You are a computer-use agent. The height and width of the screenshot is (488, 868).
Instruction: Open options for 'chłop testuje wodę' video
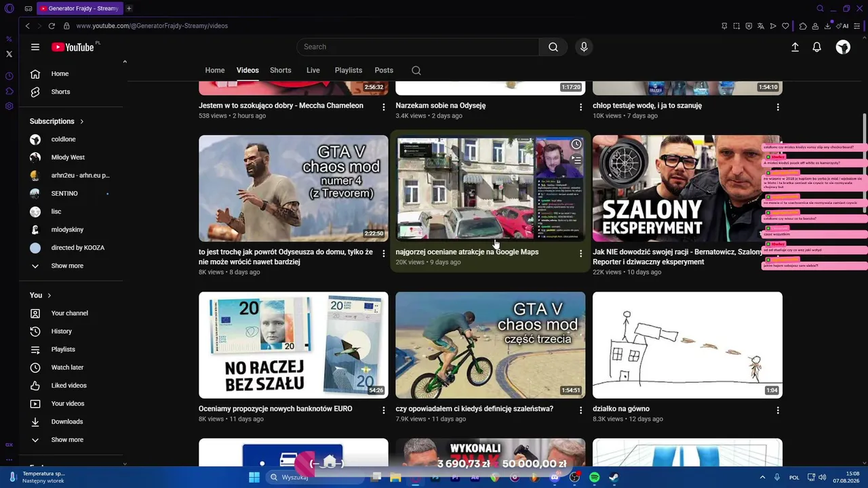(x=778, y=107)
